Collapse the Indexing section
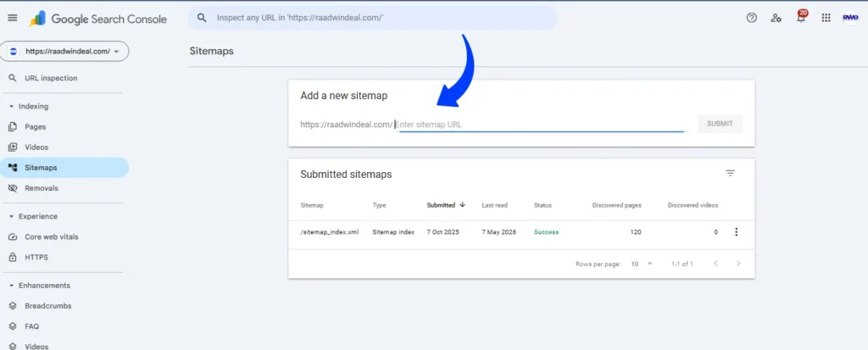 [x=11, y=106]
